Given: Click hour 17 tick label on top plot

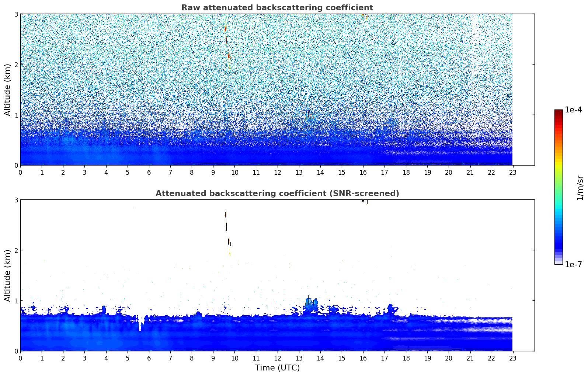Looking at the screenshot, I should click(384, 173).
